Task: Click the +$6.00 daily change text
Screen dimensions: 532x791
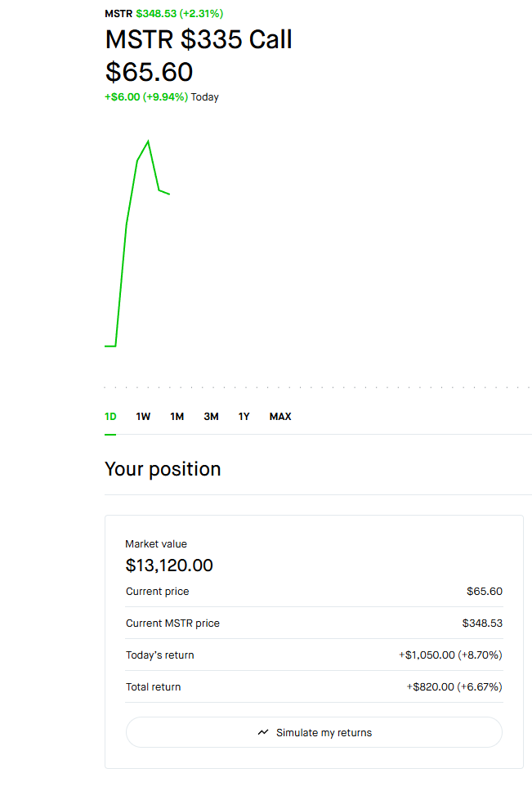Action: tap(127, 96)
